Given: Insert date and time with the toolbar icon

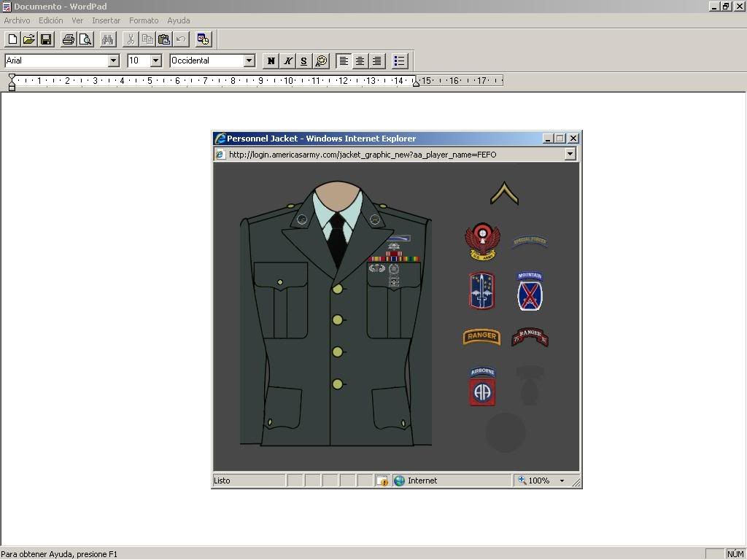Looking at the screenshot, I should click(x=203, y=39).
